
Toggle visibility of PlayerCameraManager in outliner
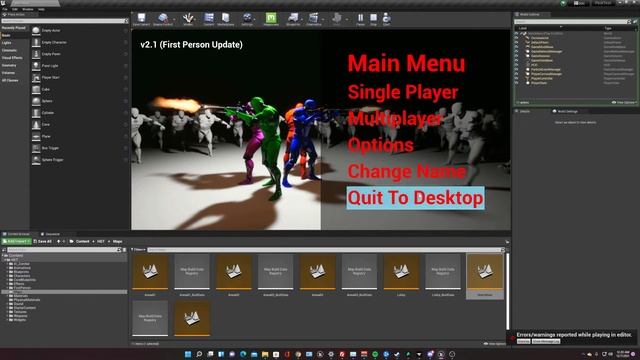point(516,74)
